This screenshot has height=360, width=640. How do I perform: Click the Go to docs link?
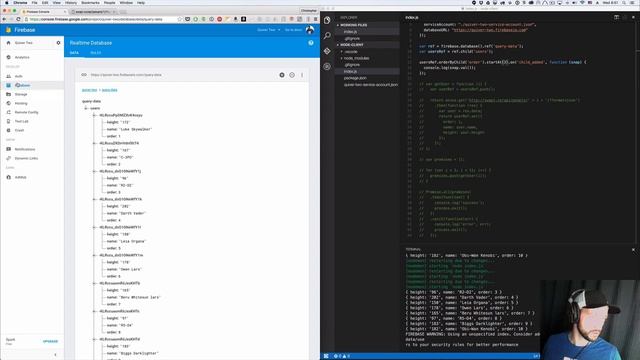(x=293, y=30)
